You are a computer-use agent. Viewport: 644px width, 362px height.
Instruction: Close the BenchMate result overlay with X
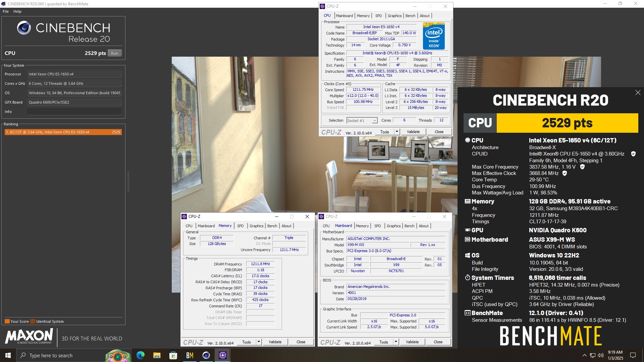click(638, 93)
